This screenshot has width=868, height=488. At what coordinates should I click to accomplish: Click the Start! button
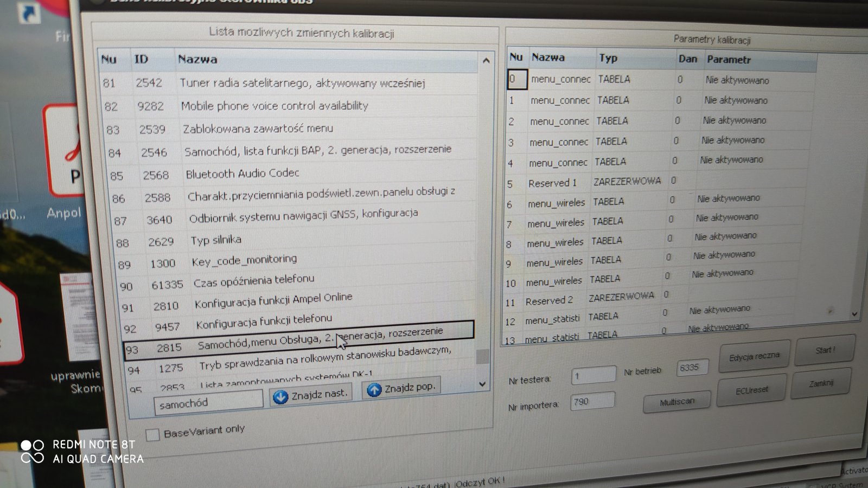click(x=825, y=350)
